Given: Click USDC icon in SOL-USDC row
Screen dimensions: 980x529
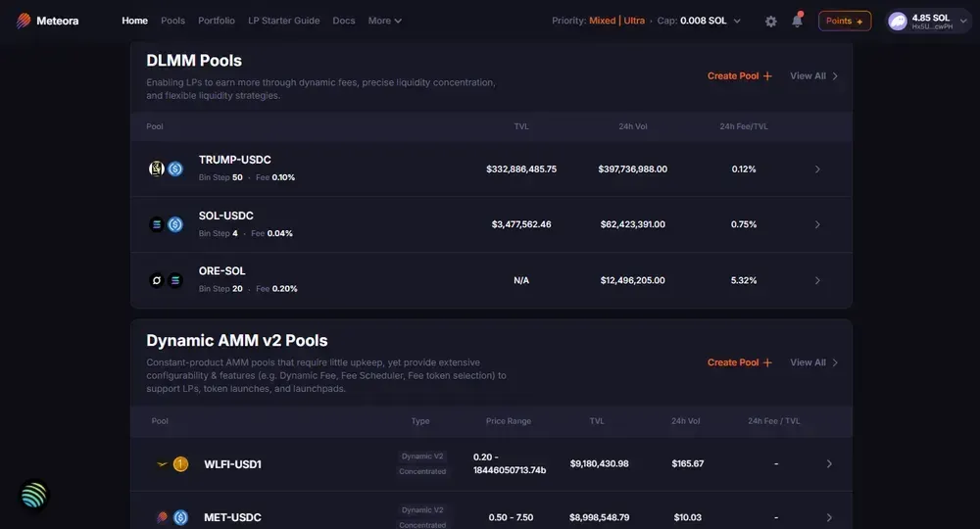Looking at the screenshot, I should (175, 224).
